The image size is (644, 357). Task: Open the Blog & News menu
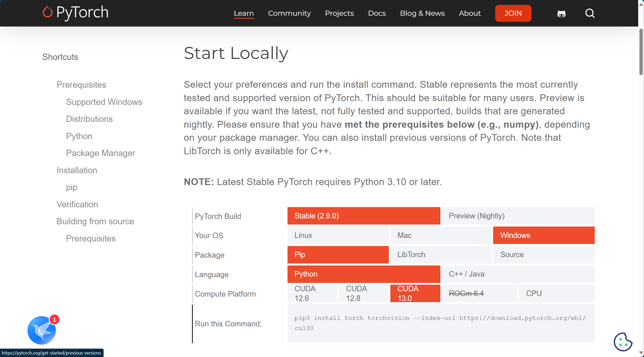click(x=422, y=13)
